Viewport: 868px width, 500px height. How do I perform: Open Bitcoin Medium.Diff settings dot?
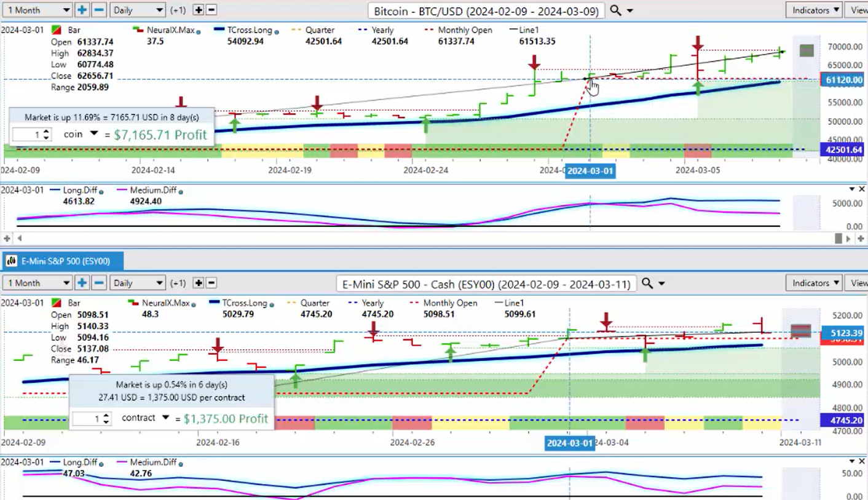click(180, 192)
